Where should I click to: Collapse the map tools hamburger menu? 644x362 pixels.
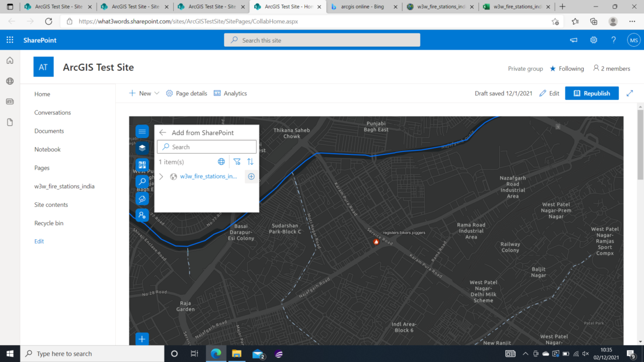point(142,132)
